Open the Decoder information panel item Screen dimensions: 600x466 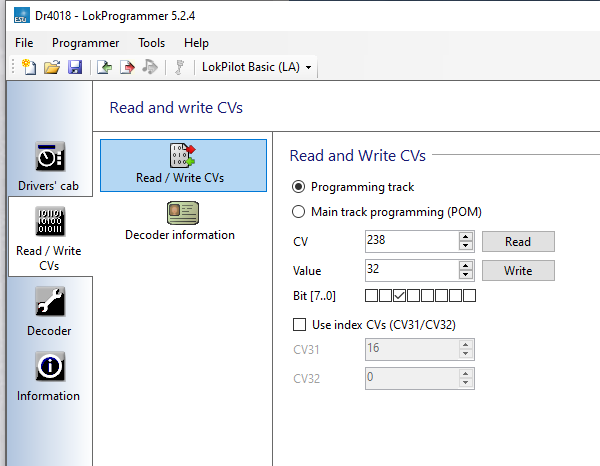point(180,222)
